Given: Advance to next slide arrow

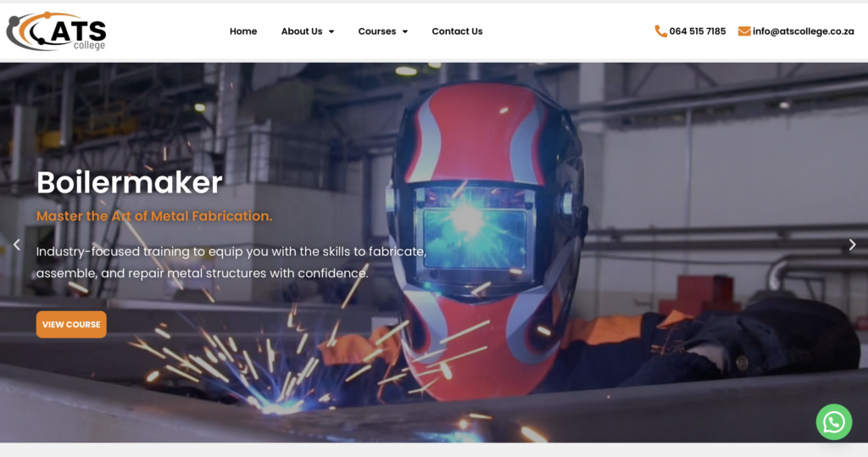Looking at the screenshot, I should click(x=852, y=244).
